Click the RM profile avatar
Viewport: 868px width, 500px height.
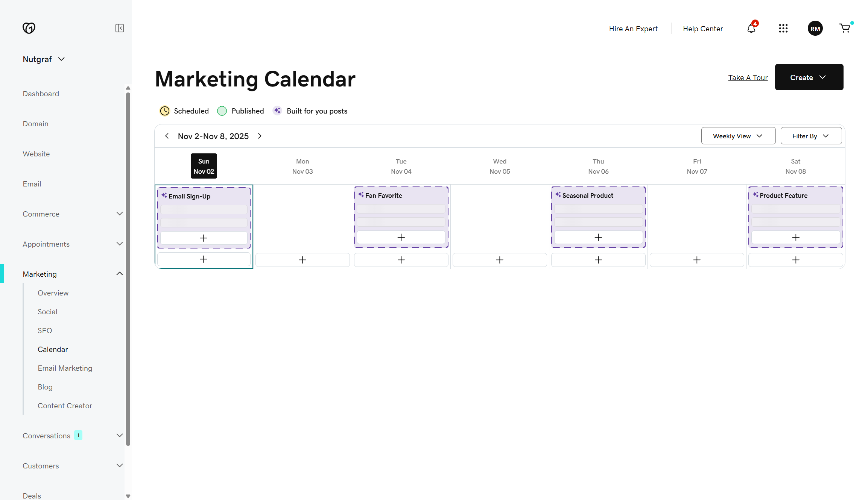click(x=815, y=28)
